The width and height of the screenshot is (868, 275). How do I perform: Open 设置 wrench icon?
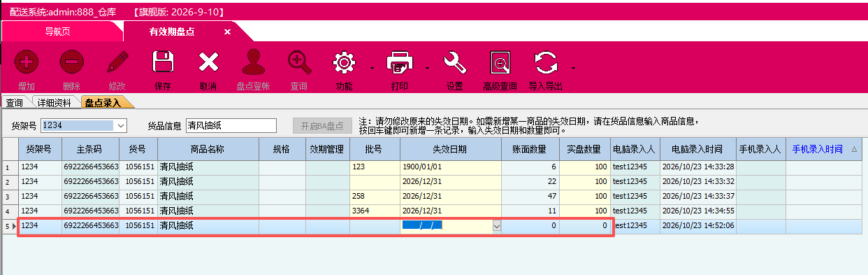455,62
